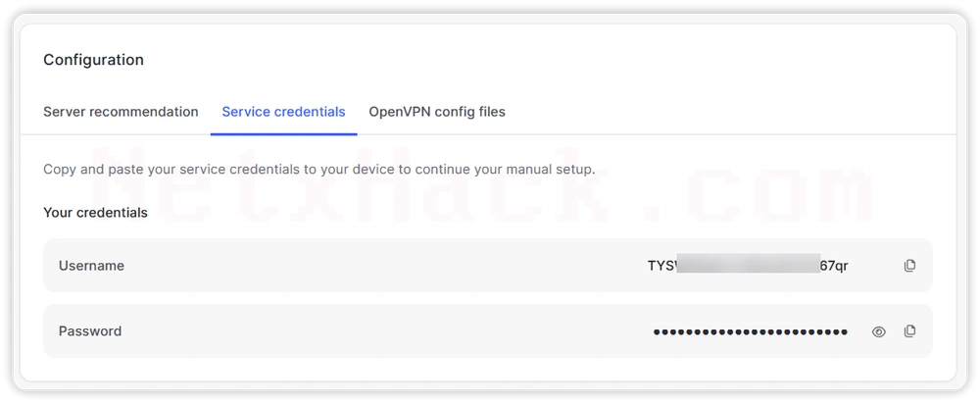Click the masked password dots

[x=751, y=331]
